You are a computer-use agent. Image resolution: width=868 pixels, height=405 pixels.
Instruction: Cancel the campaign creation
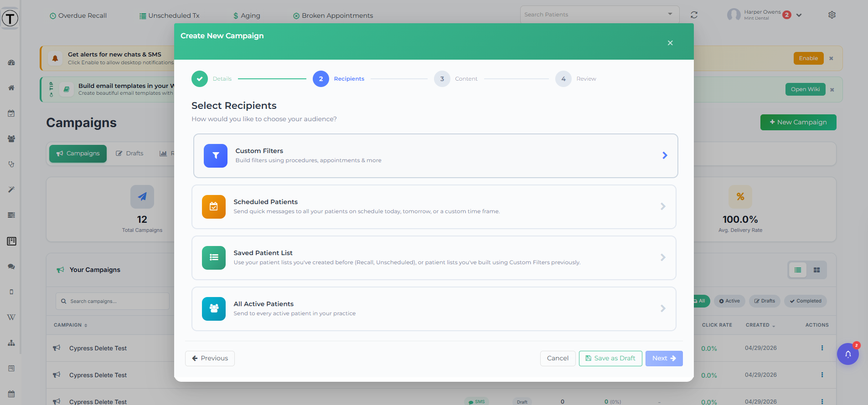coord(558,359)
